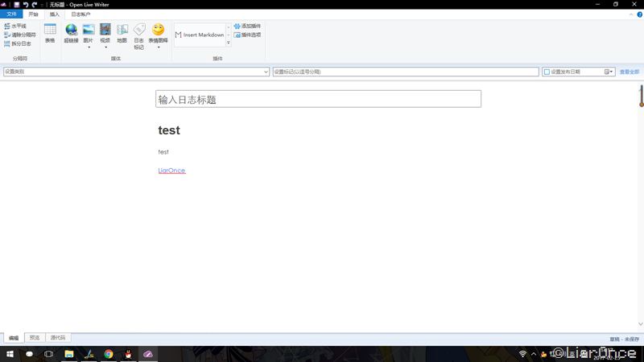Screen dimensions: 644x362
Task: Click the Redo arrow in title bar
Action: point(35,5)
